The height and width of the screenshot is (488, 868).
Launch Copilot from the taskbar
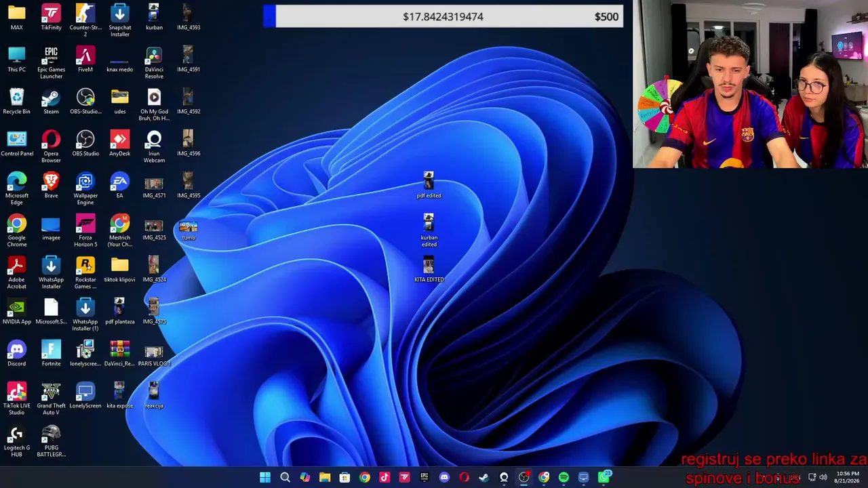pyautogui.click(x=305, y=477)
